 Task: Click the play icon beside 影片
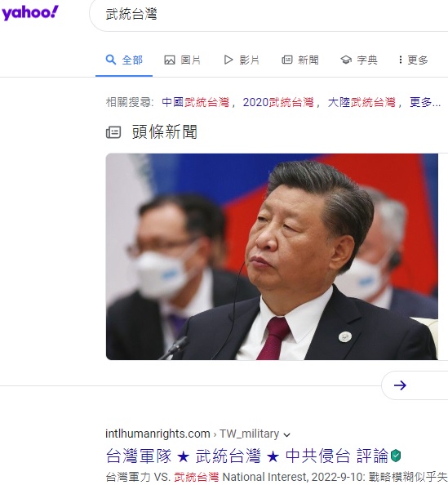click(228, 60)
